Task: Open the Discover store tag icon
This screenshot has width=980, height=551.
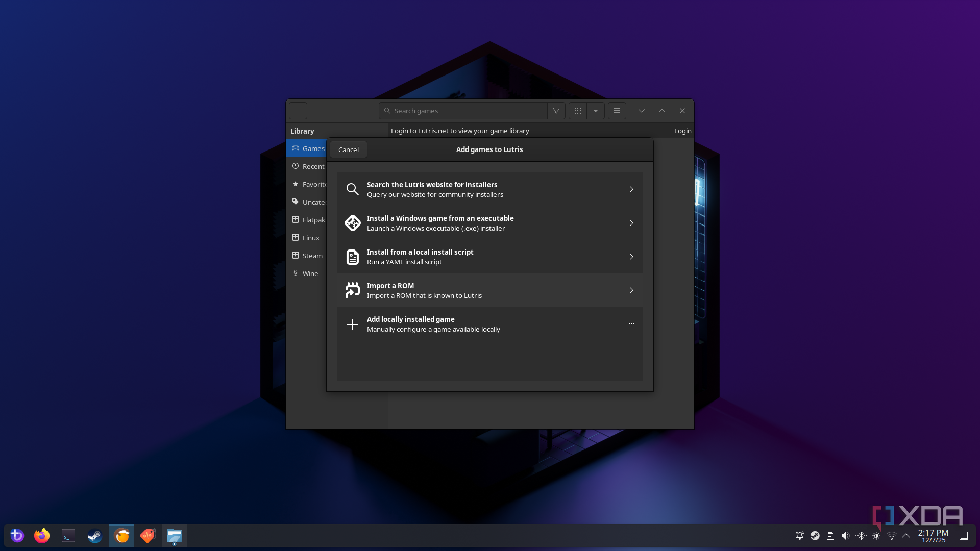Action: point(148,536)
